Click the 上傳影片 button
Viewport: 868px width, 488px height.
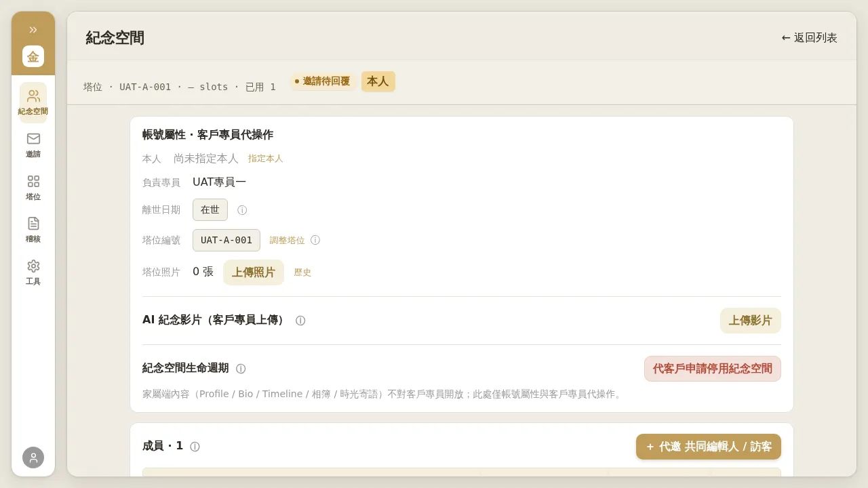751,321
